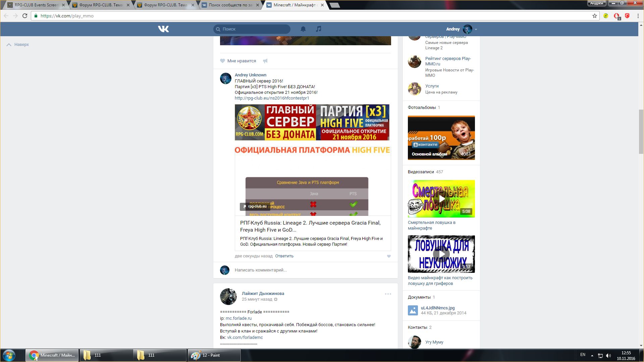The width and height of the screenshot is (644, 362).
Task: Reload the page with refresh icon
Action: tap(25, 16)
